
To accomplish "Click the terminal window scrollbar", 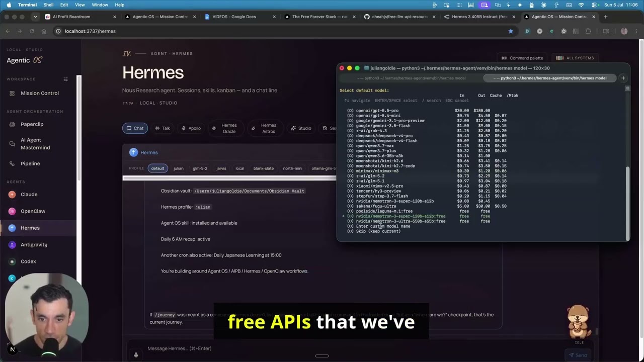I will coord(627,204).
